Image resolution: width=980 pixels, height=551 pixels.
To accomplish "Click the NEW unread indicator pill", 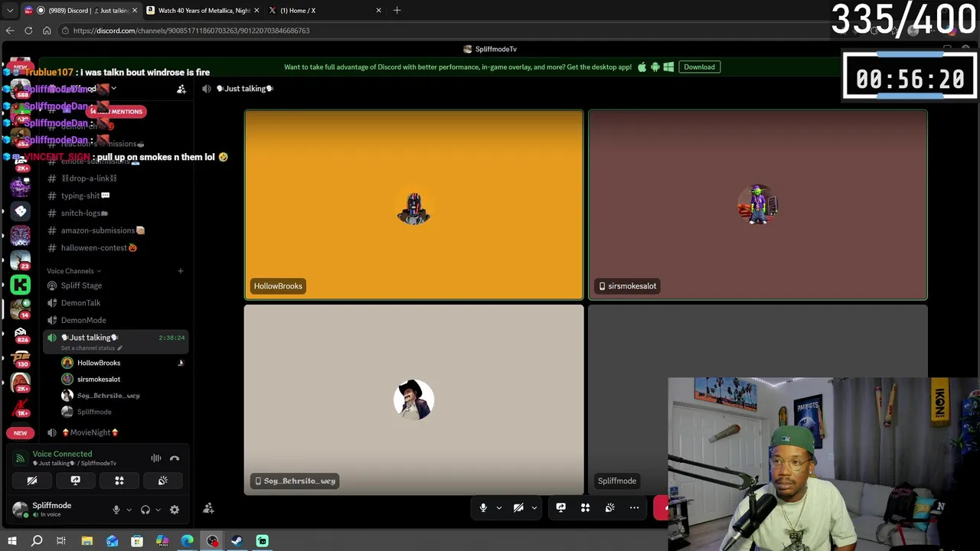I will pyautogui.click(x=20, y=433).
